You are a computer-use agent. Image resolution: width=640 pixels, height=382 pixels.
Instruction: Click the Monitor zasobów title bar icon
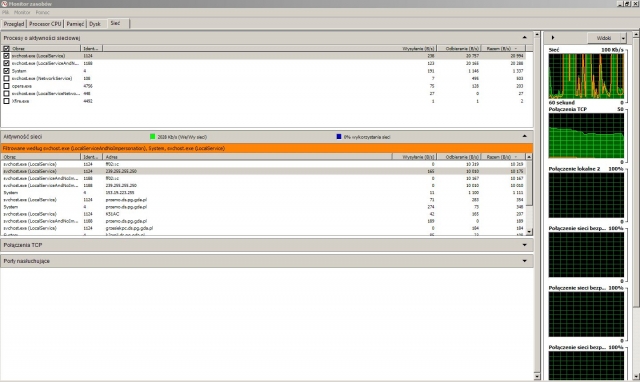(x=4, y=4)
